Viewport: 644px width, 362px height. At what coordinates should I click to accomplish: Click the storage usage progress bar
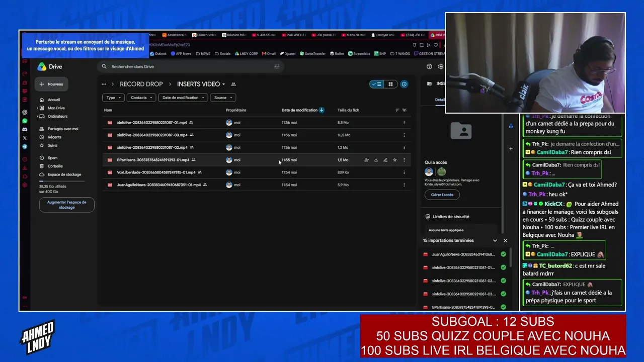(x=62, y=181)
